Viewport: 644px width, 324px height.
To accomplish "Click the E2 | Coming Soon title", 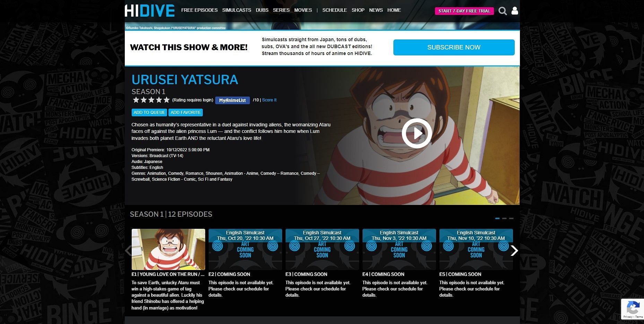I will coord(229,274).
